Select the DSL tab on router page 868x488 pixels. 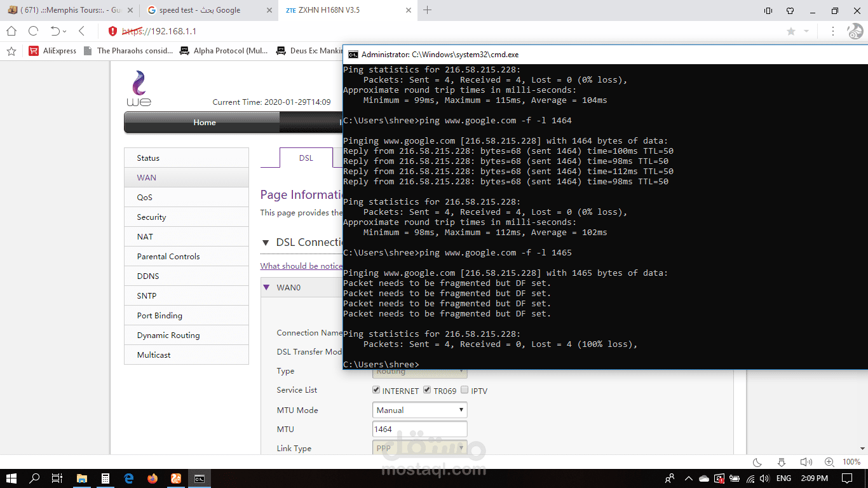click(306, 158)
